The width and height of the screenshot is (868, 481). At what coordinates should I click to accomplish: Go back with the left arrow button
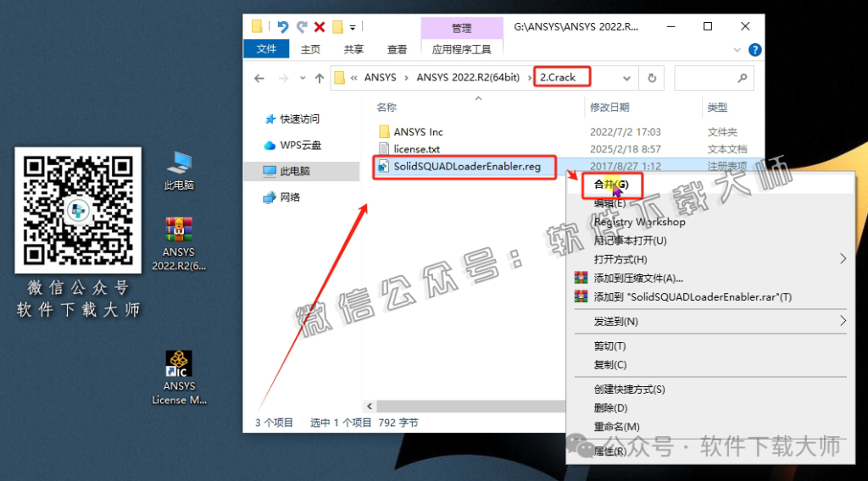(x=259, y=79)
